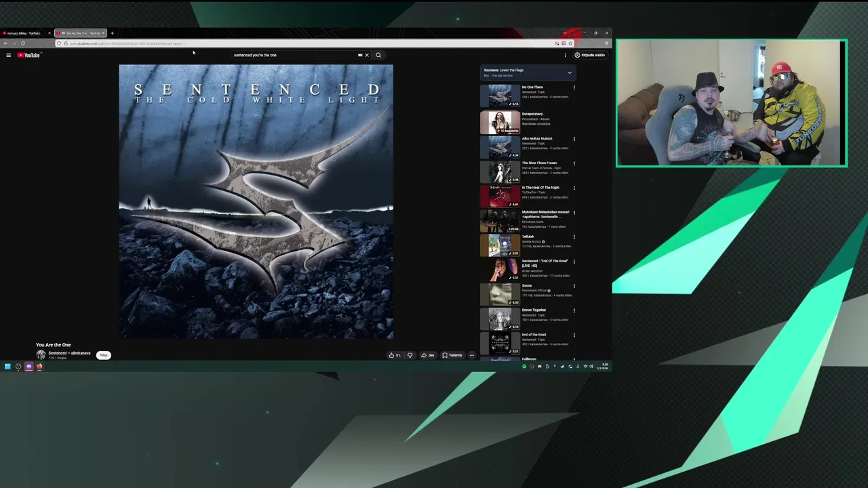The height and width of the screenshot is (488, 868).
Task: Play 'In The Heat Of The Night' thumbnail
Action: pyautogui.click(x=500, y=196)
